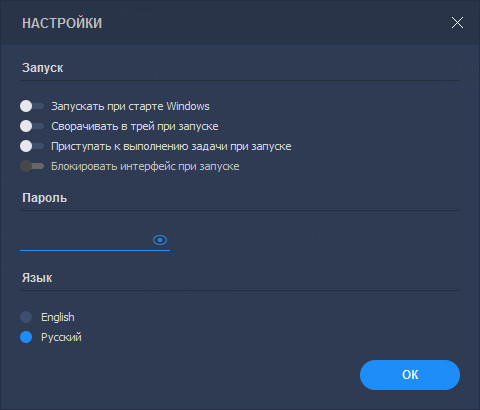Confirm settings with the OK button
480x410 pixels.
(x=410, y=375)
